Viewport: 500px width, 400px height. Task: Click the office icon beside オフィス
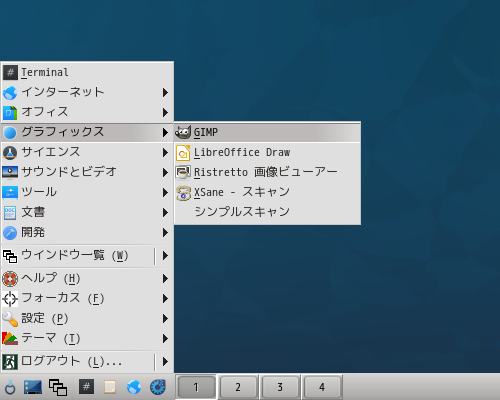[10, 113]
